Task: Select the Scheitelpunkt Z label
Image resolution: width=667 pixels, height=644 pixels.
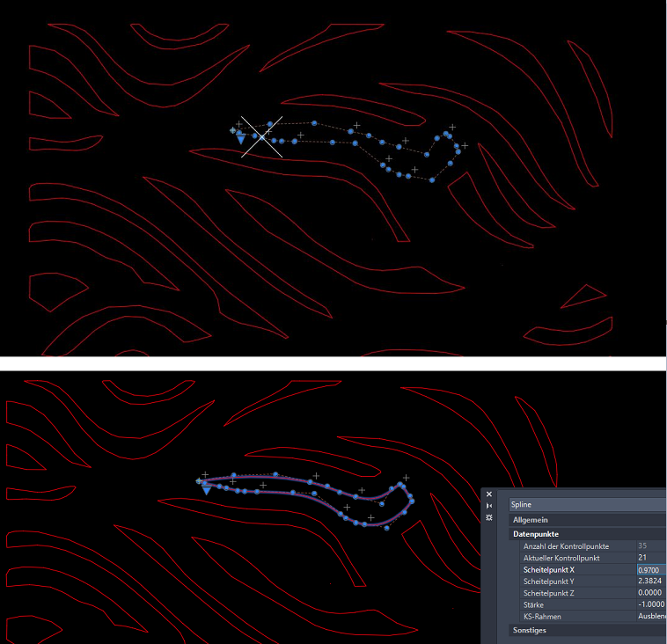Action: [x=549, y=593]
